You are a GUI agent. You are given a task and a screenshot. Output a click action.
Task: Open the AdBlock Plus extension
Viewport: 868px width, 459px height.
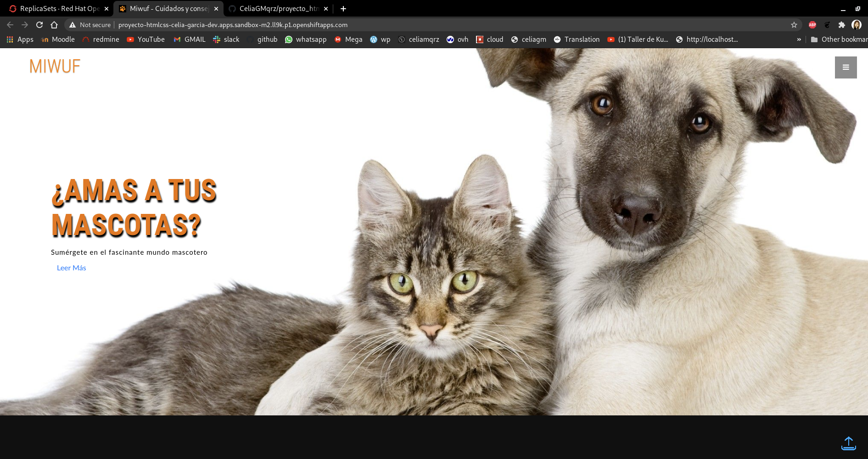812,25
